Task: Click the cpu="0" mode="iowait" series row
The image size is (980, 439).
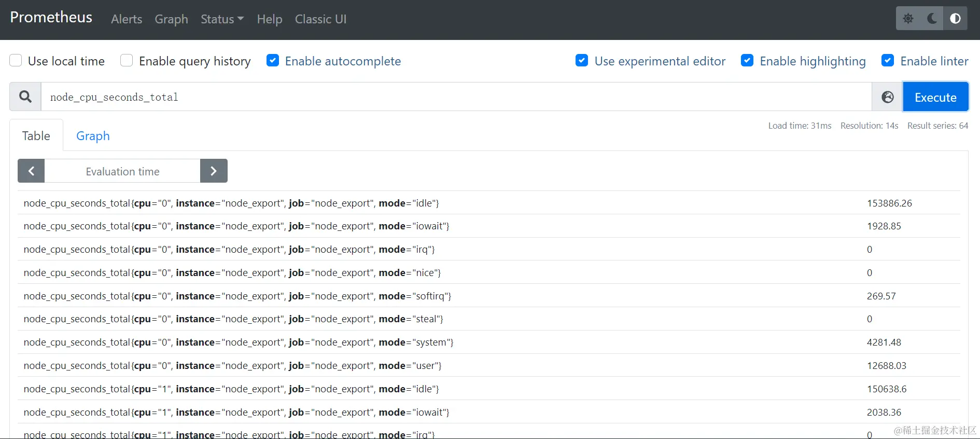Action: pos(489,226)
